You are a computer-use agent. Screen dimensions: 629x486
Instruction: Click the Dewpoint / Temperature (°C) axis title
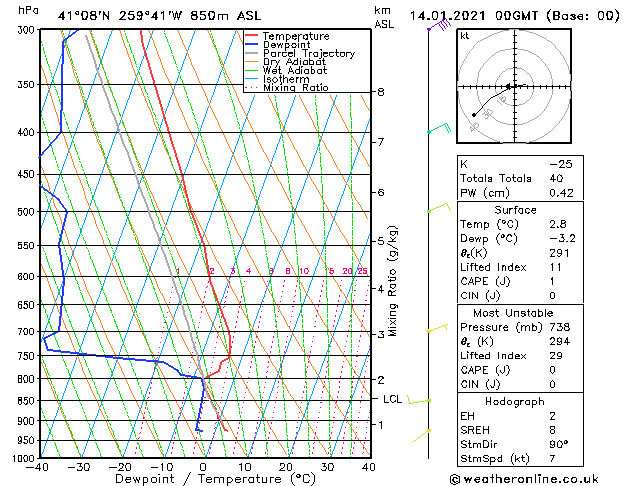(215, 479)
